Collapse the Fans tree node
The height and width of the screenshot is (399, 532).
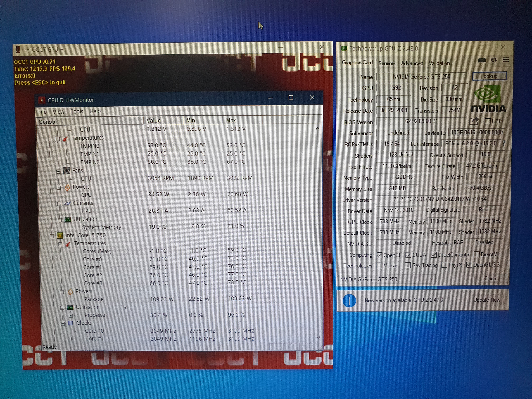(x=58, y=172)
